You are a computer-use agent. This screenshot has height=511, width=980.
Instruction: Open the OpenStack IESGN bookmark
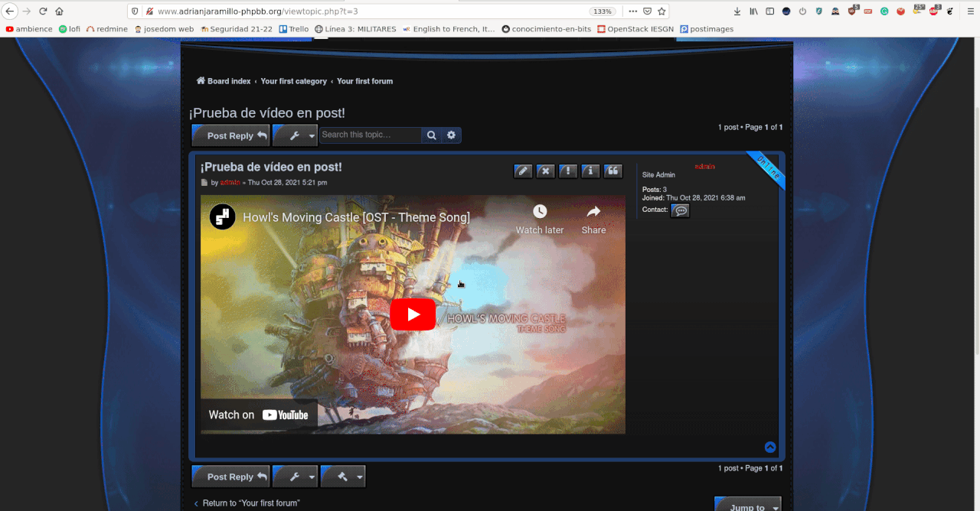coord(635,29)
